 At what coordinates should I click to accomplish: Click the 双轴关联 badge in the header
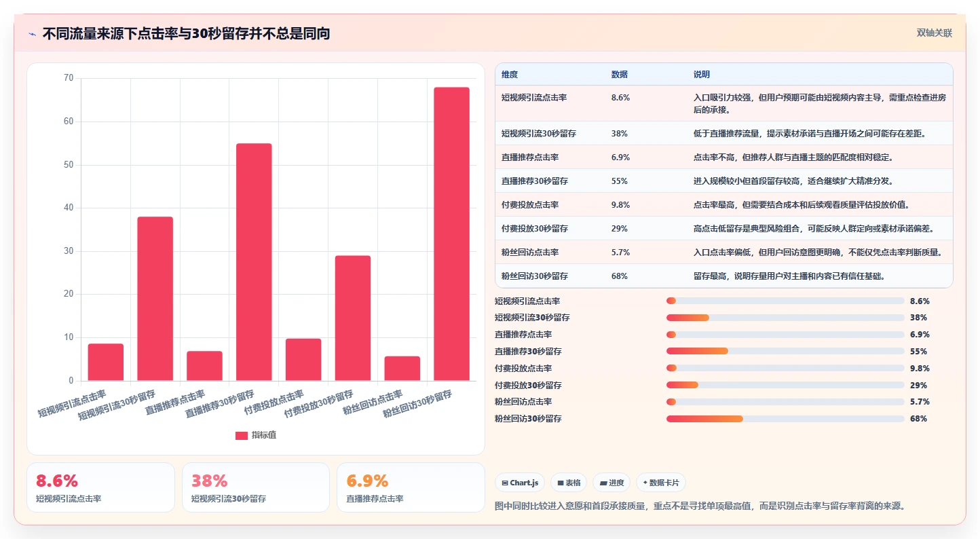pos(935,33)
